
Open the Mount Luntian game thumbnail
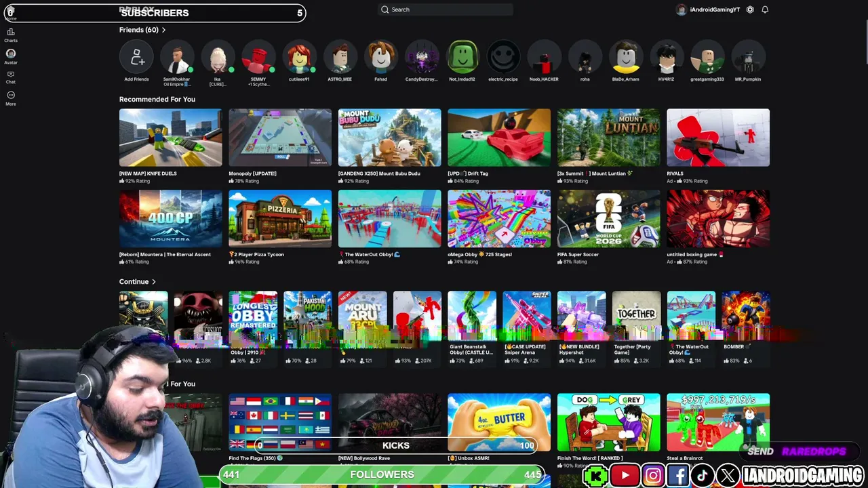pos(609,138)
